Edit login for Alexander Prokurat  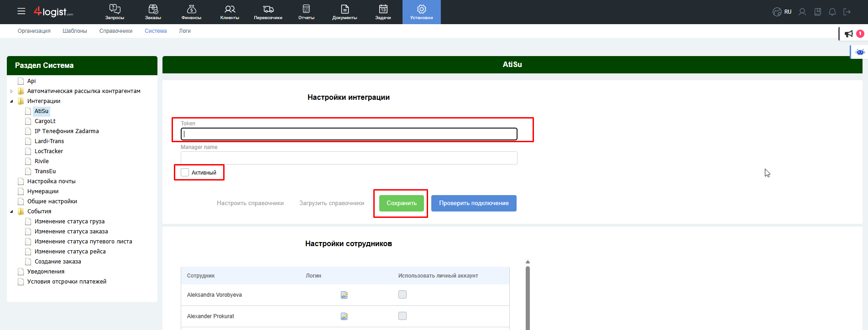click(x=344, y=316)
